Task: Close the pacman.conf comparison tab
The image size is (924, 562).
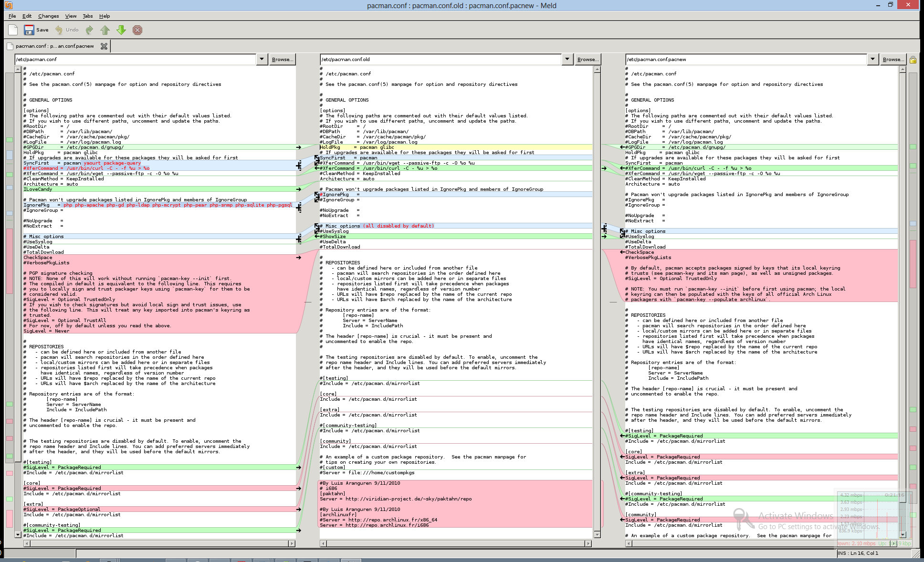Action: (x=104, y=46)
